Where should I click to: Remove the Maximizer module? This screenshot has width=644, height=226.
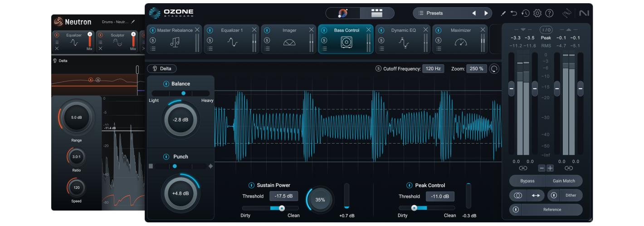483,30
